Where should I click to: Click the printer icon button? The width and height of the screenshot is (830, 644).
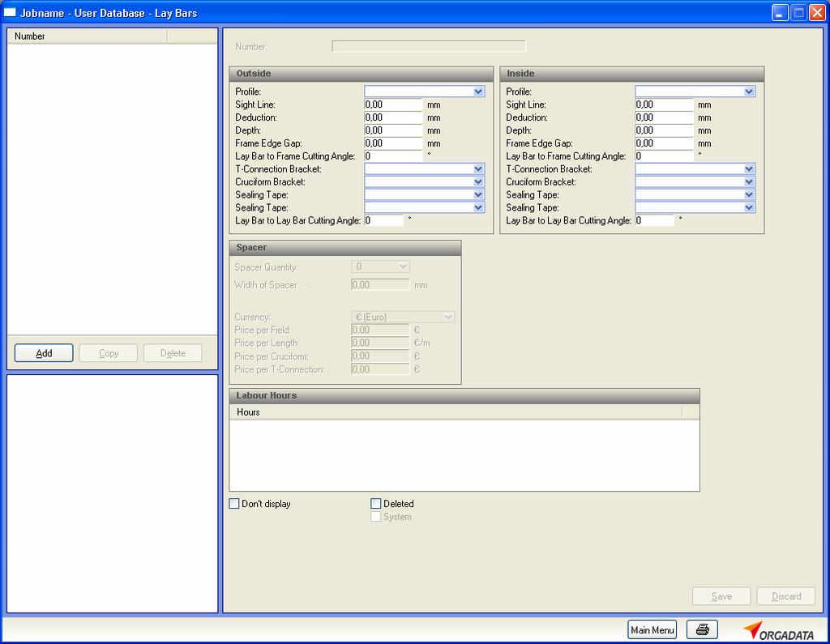[x=702, y=629]
